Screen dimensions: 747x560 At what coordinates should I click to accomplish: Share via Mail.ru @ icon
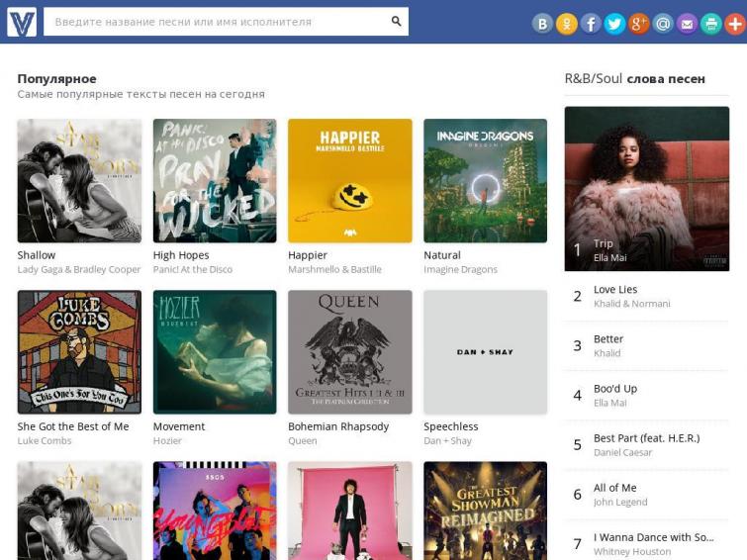pyautogui.click(x=663, y=24)
